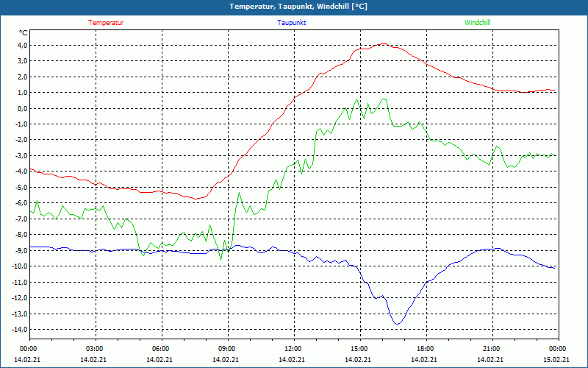Click the 12:00 time axis label

(x=294, y=349)
